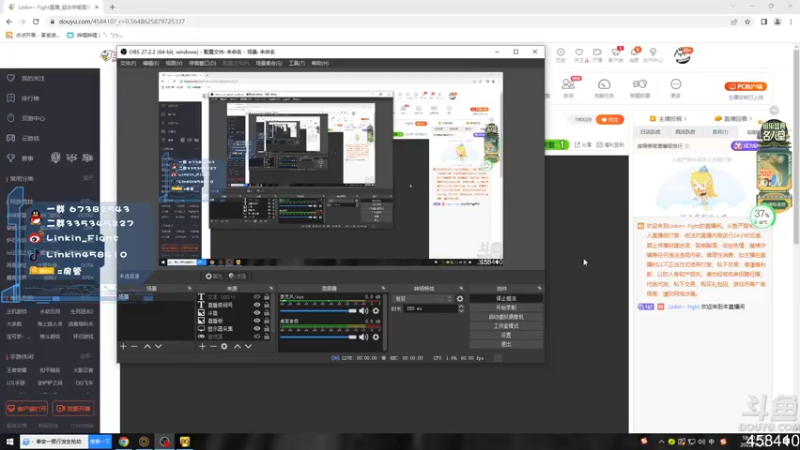
Task: Move the selected source up
Action: (x=237, y=346)
